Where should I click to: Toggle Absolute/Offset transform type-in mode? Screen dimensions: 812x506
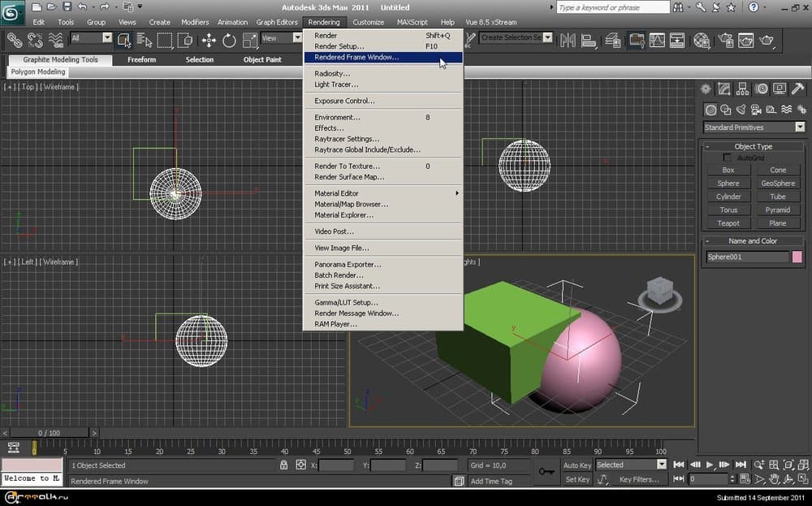tap(301, 465)
